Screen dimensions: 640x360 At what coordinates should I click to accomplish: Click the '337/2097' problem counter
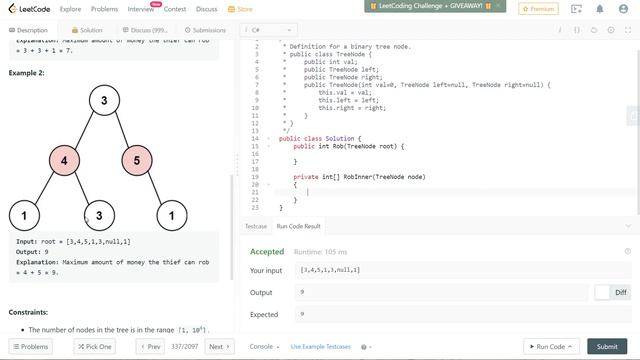click(x=184, y=347)
